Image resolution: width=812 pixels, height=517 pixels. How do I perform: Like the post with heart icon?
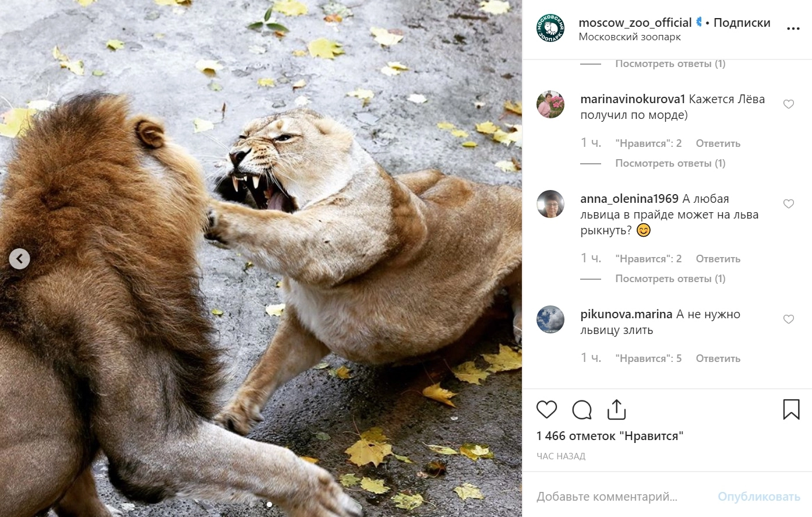pos(546,410)
